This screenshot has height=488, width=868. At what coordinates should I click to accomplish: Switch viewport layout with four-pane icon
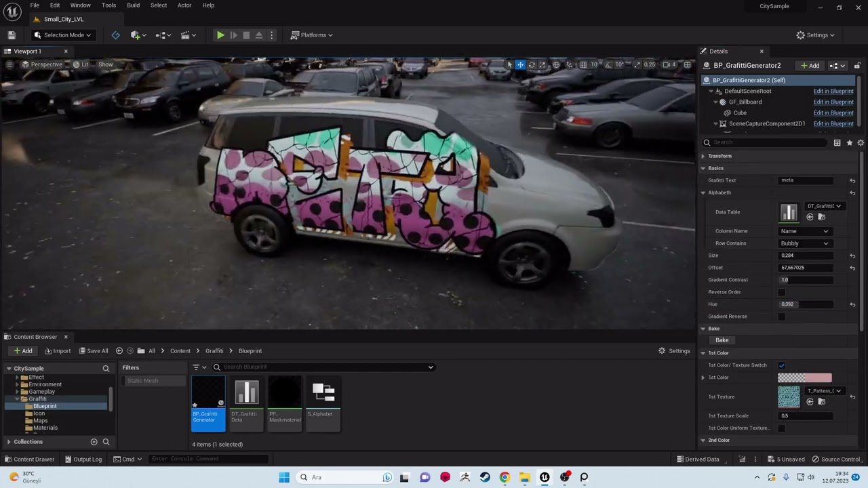click(x=687, y=65)
